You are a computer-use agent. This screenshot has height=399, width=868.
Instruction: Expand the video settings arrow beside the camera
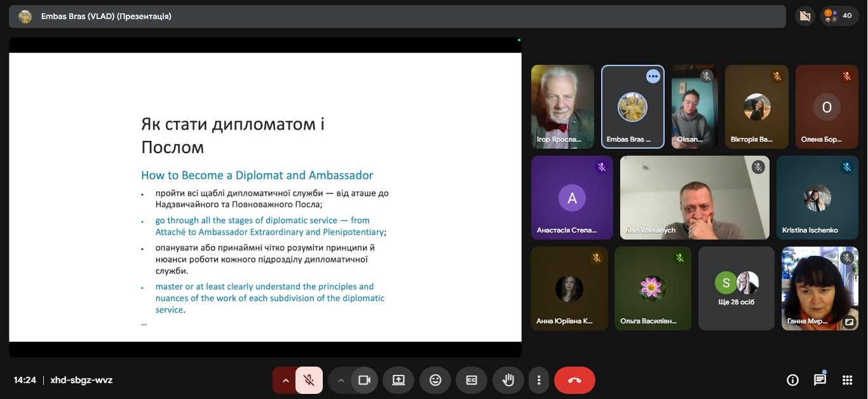click(x=341, y=380)
